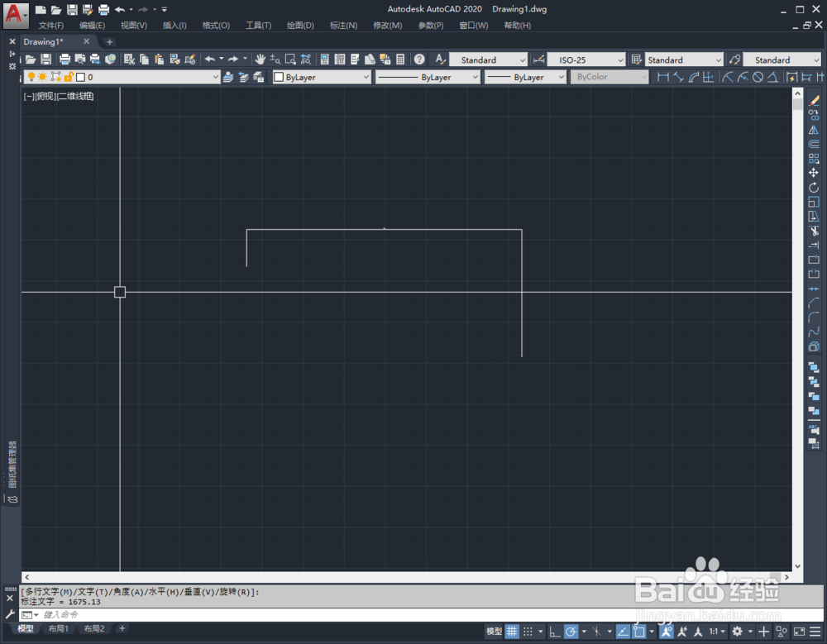Switch to the 布局2 layout tab

(94, 628)
